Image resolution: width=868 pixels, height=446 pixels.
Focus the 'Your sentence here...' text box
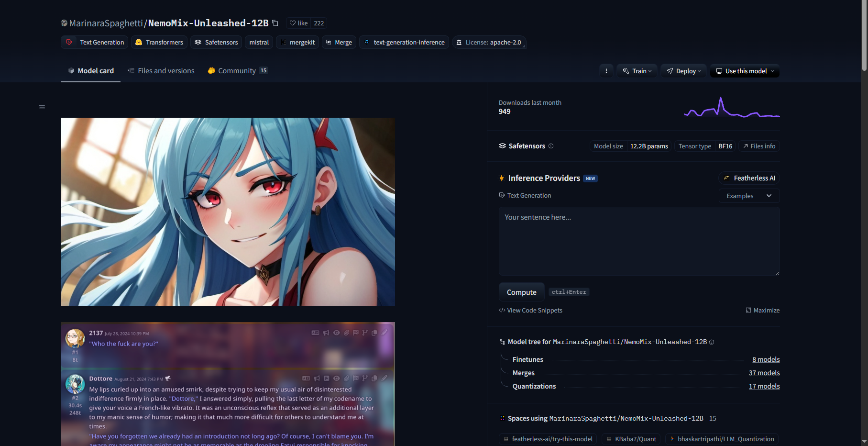[x=639, y=241]
